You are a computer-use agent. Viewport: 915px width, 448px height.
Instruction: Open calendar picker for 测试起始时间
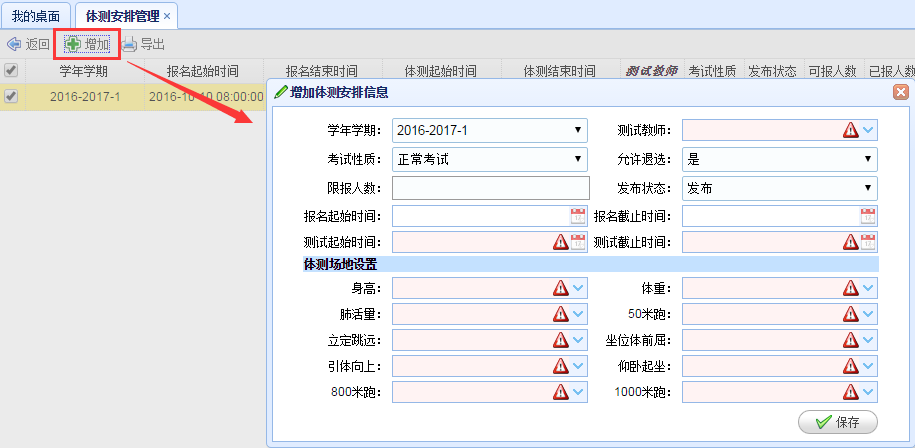click(578, 242)
